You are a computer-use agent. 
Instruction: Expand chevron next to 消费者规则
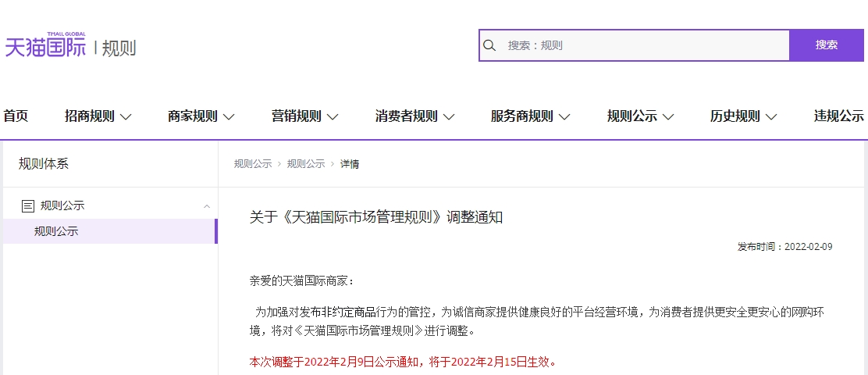(449, 117)
